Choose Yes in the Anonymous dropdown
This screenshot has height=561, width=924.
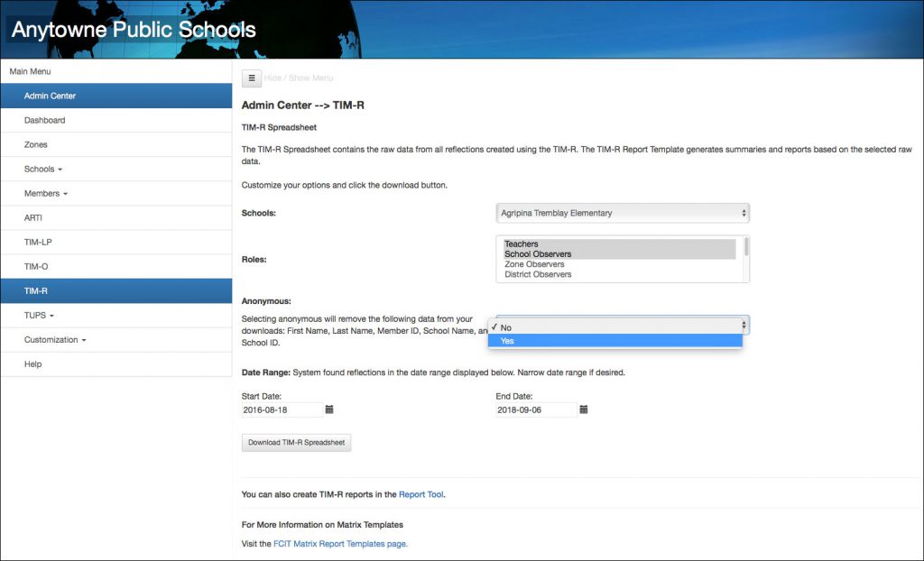point(507,341)
